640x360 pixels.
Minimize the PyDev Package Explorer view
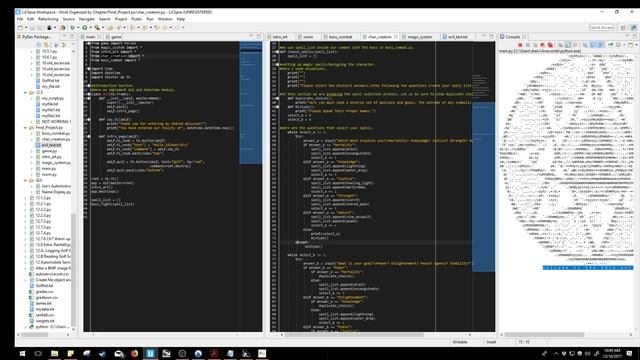pos(64,36)
